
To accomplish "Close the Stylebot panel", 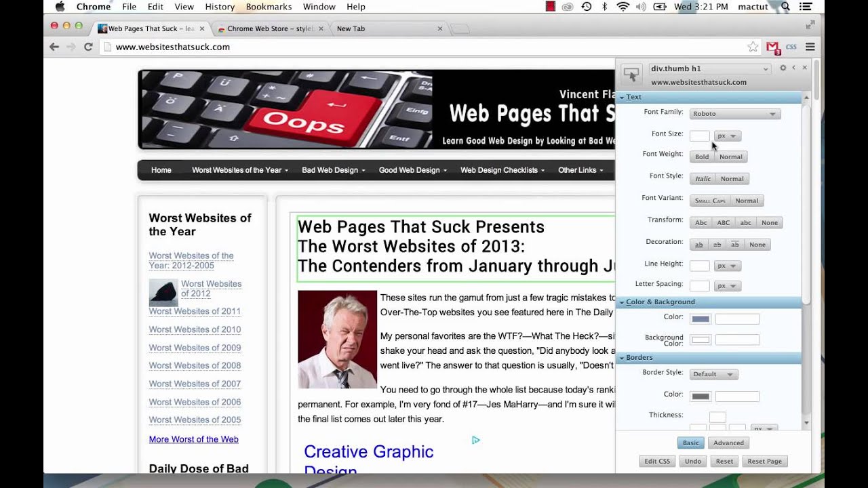I will (805, 68).
